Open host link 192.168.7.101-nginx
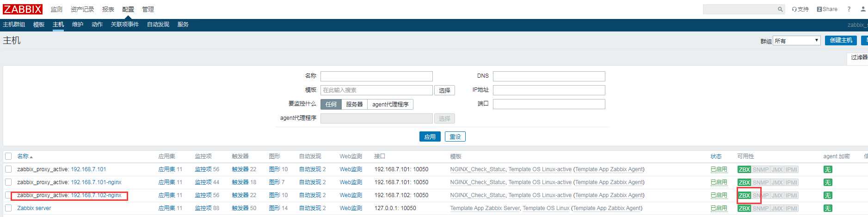Screen dimensions: 868x217 (96, 182)
